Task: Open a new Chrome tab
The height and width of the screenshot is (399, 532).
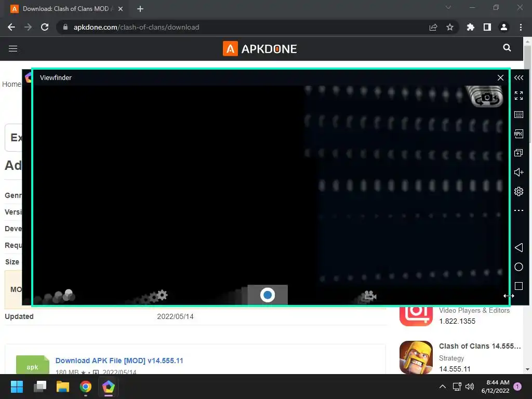Action: (140, 9)
